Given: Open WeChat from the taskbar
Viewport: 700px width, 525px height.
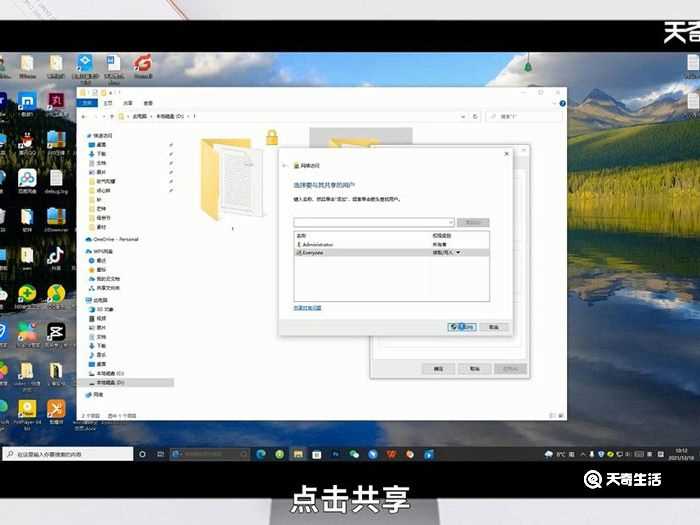Looking at the screenshot, I should (354, 454).
